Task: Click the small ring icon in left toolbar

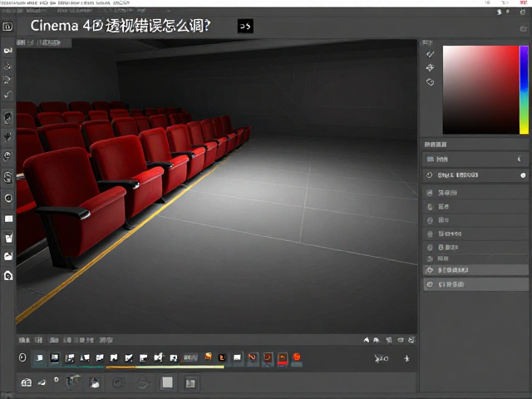Action: pyautogui.click(x=8, y=198)
